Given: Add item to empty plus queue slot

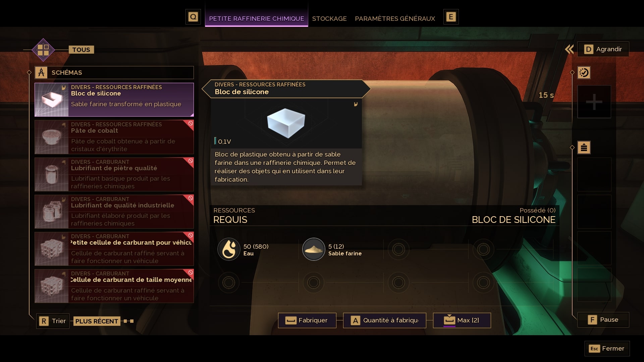Looking at the screenshot, I should tap(594, 102).
